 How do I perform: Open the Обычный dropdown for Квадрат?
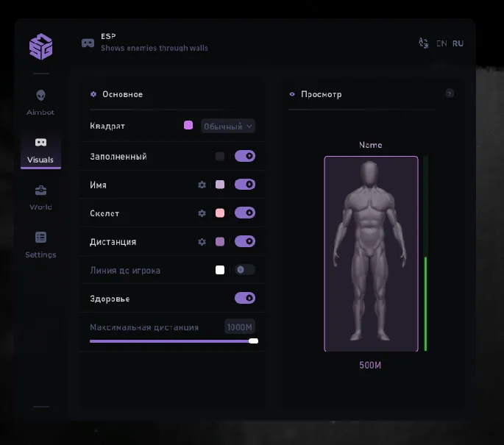coord(228,127)
